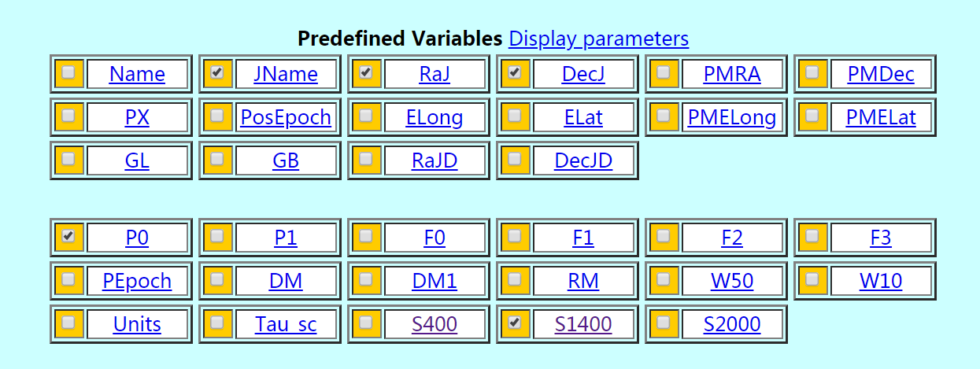
Task: Disable the DecJ checkbox
Action: 515,73
